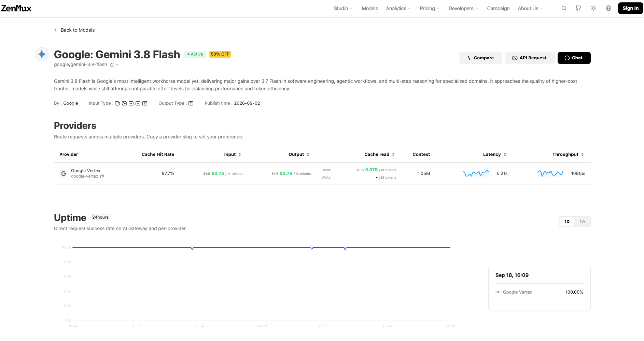Open the search icon in the header

564,8
